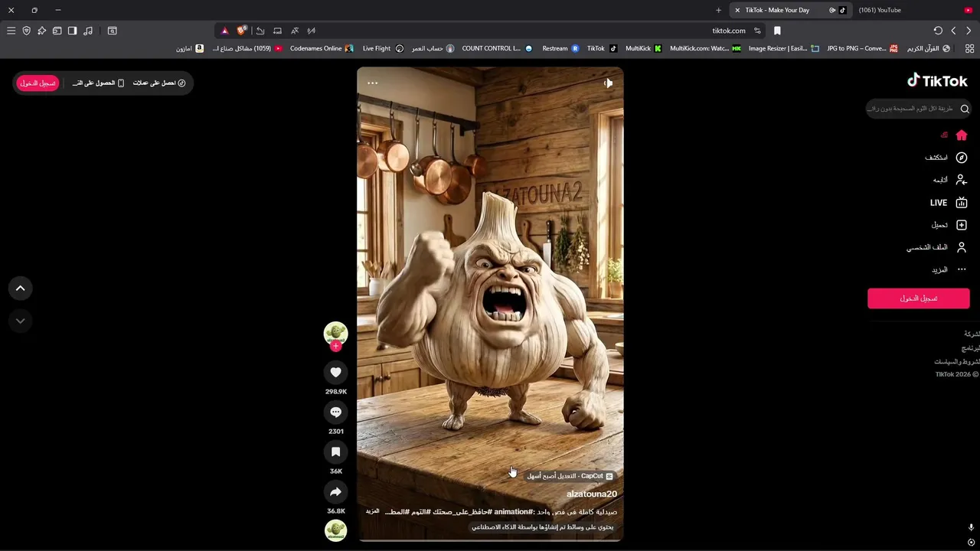The width and height of the screenshot is (980, 551).
Task: Bookmark this page with the bookmark icon
Action: point(777,31)
